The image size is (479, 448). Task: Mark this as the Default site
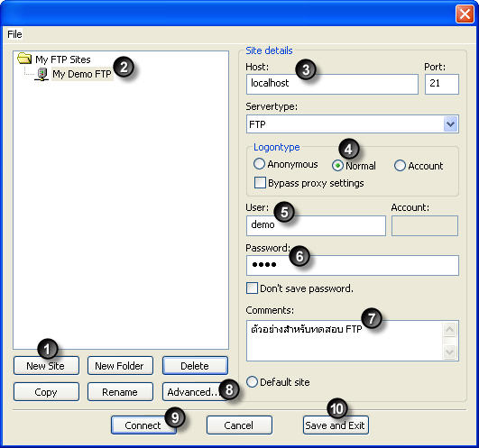252,382
